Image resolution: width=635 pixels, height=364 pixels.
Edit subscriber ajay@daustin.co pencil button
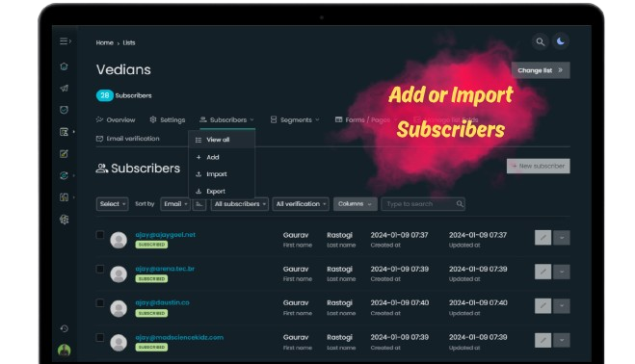542,305
